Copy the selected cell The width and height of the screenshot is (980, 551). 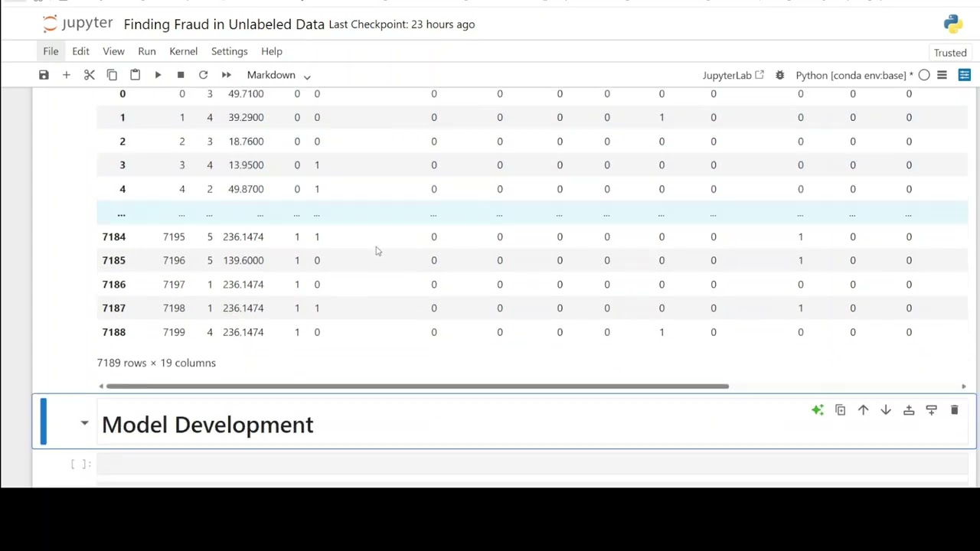[x=112, y=75]
